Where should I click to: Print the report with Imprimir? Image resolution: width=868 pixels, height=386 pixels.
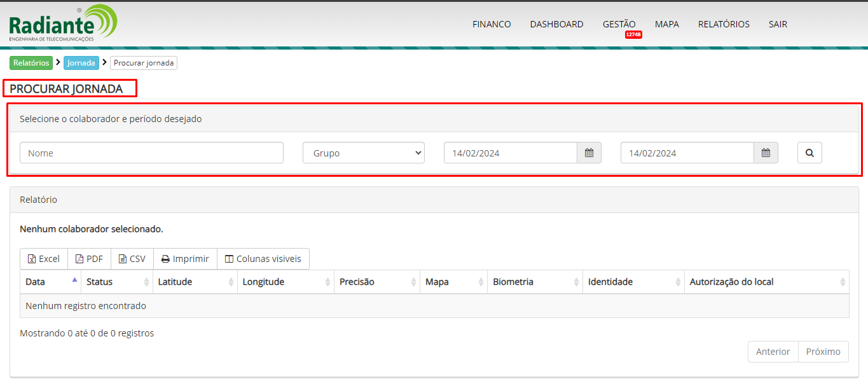pos(185,259)
